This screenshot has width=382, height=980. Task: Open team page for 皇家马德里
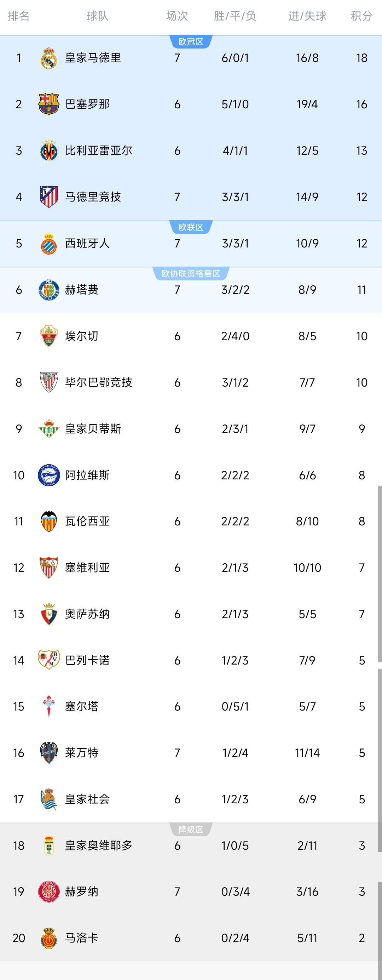[93, 58]
